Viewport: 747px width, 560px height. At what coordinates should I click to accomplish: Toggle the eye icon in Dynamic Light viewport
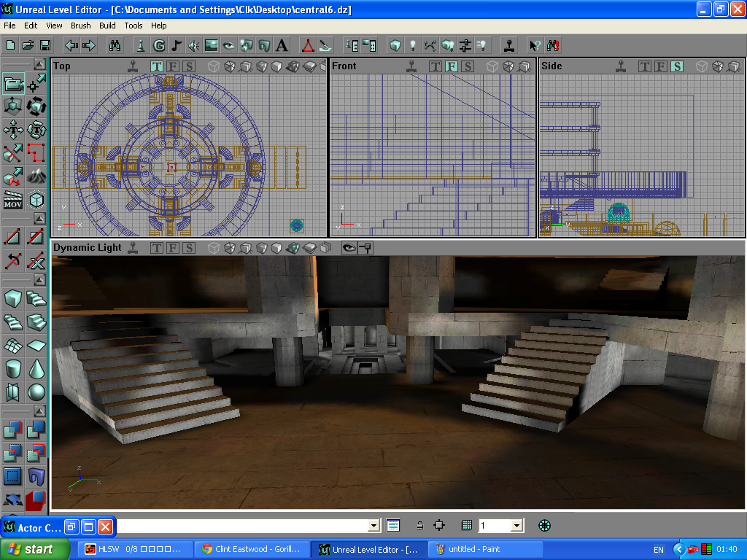[349, 248]
